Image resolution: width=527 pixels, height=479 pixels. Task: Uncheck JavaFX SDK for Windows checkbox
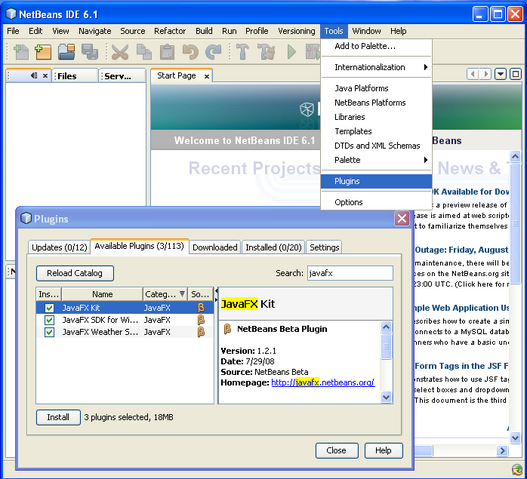point(49,320)
